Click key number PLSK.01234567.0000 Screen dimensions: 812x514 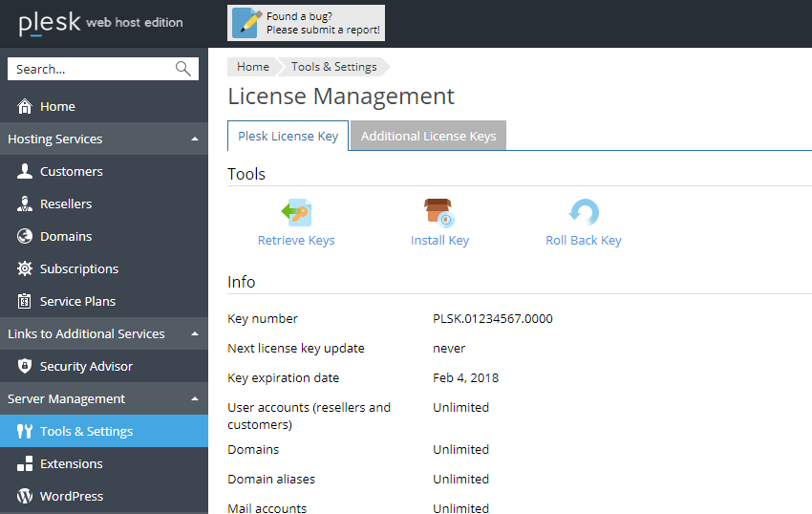[x=493, y=319]
